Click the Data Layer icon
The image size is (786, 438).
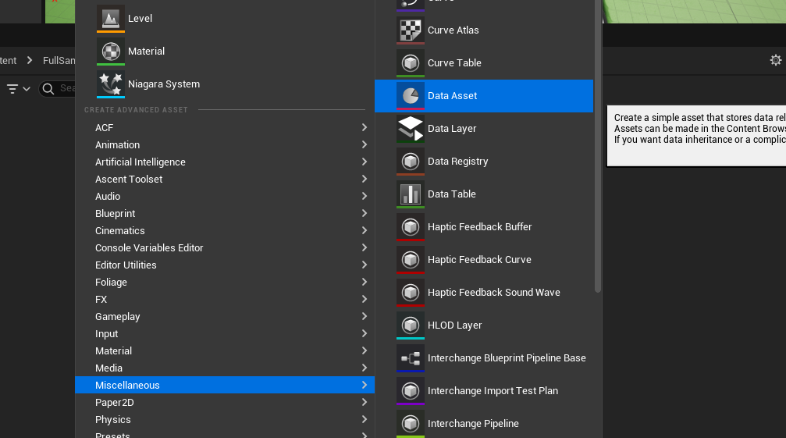coord(410,128)
